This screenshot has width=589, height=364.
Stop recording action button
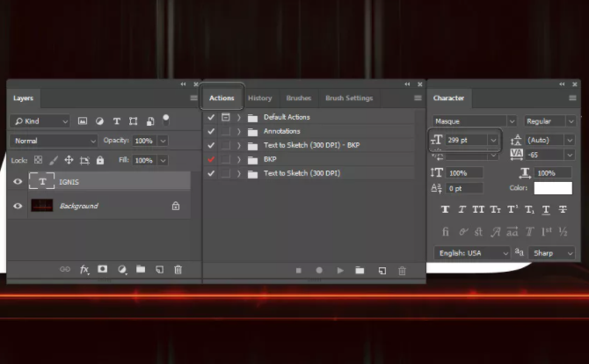(299, 271)
